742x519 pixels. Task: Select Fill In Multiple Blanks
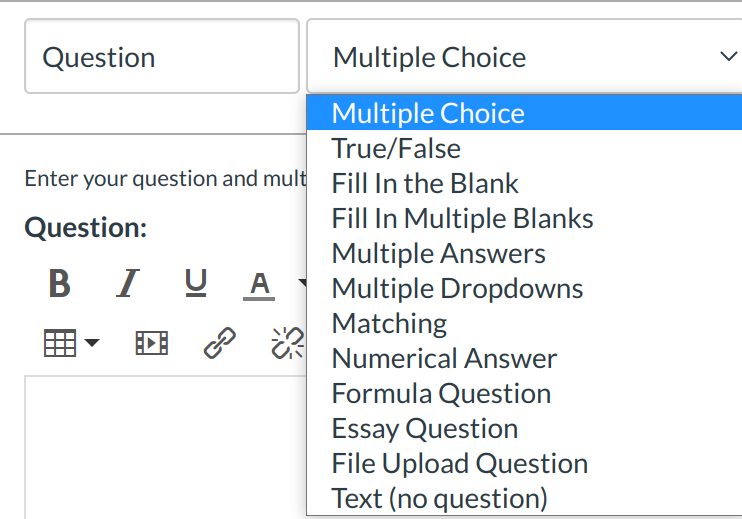[x=462, y=218]
